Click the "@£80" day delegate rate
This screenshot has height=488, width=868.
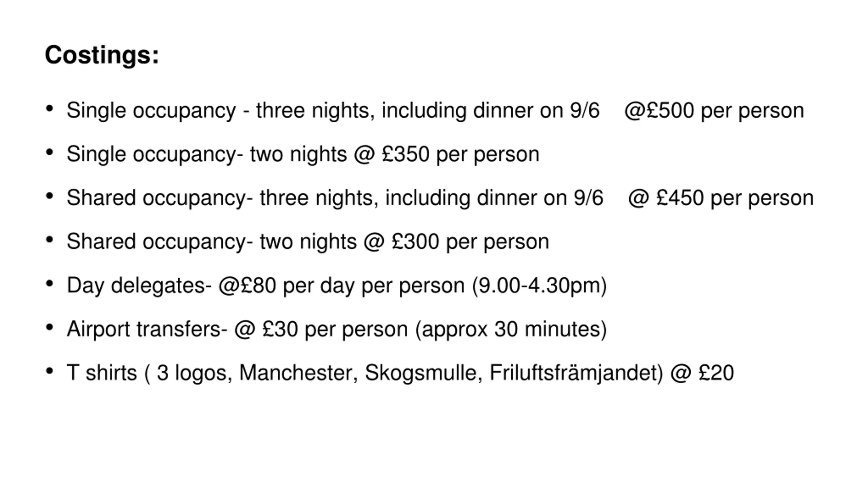247,285
